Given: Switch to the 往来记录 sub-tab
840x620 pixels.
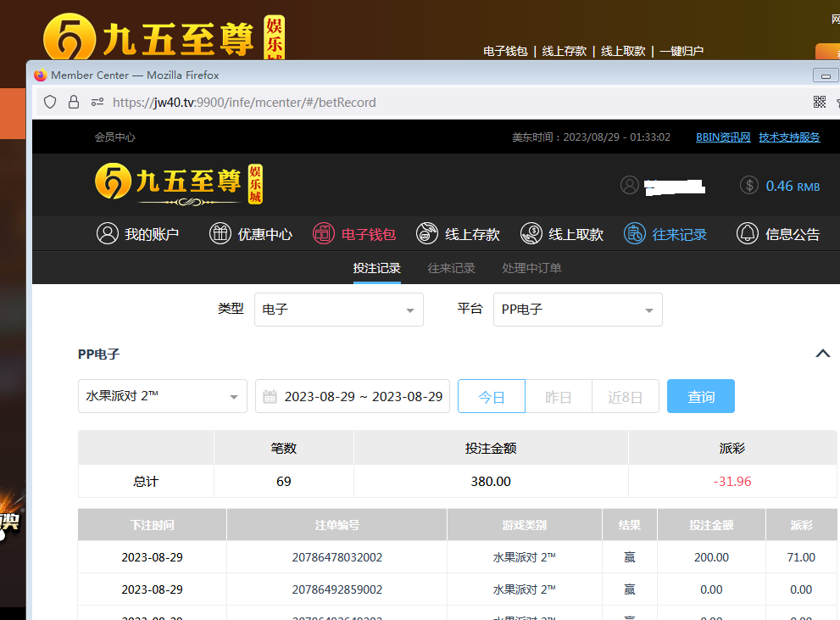Looking at the screenshot, I should click(451, 268).
